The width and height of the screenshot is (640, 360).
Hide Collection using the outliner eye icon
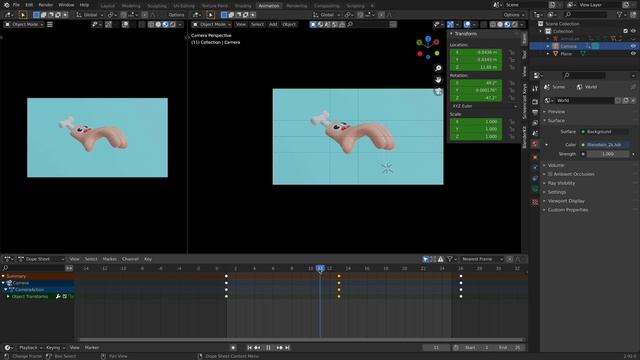[633, 31]
